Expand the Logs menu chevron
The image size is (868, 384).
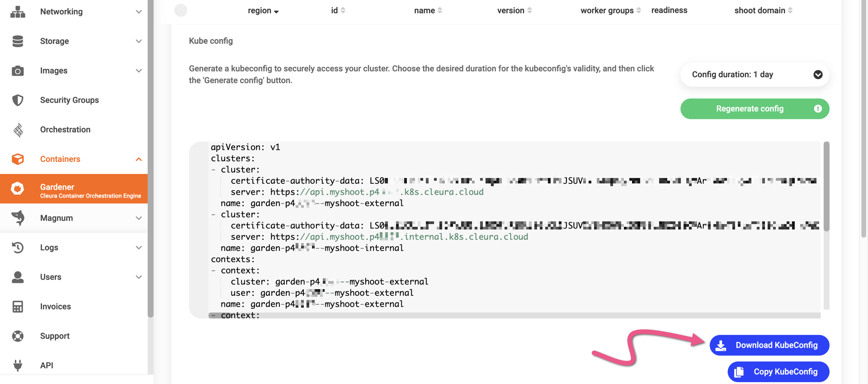(139, 248)
